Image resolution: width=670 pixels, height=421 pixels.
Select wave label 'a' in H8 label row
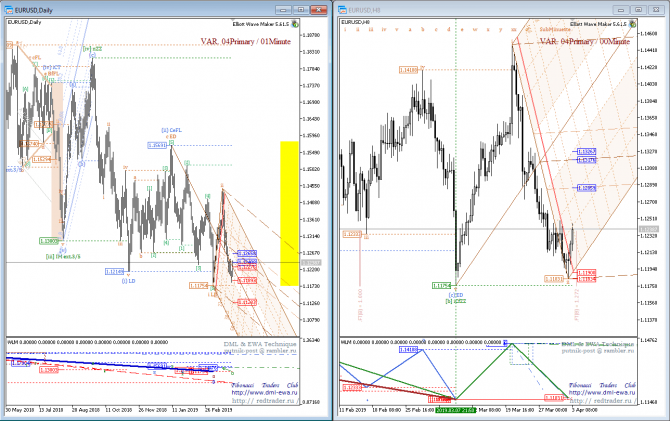(x=410, y=29)
